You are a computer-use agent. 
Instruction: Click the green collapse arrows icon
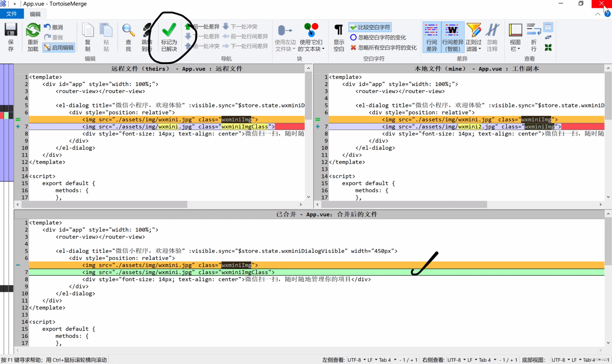[x=548, y=47]
